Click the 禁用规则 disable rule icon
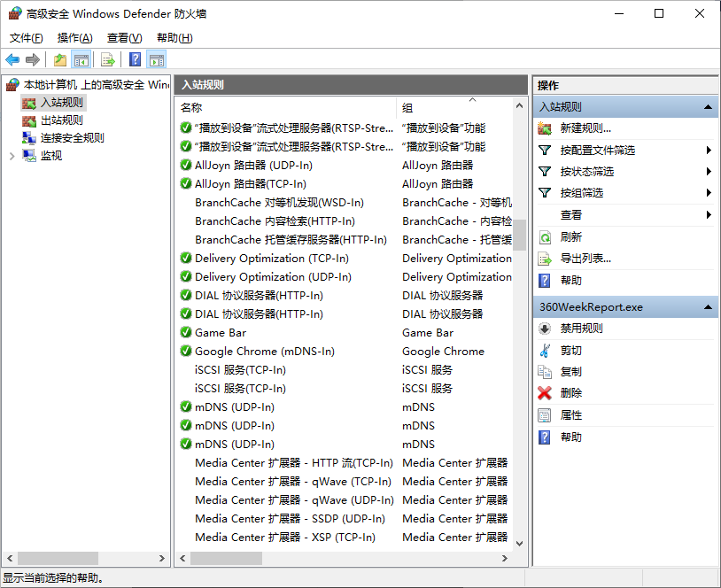This screenshot has height=588, width=721. click(x=543, y=328)
